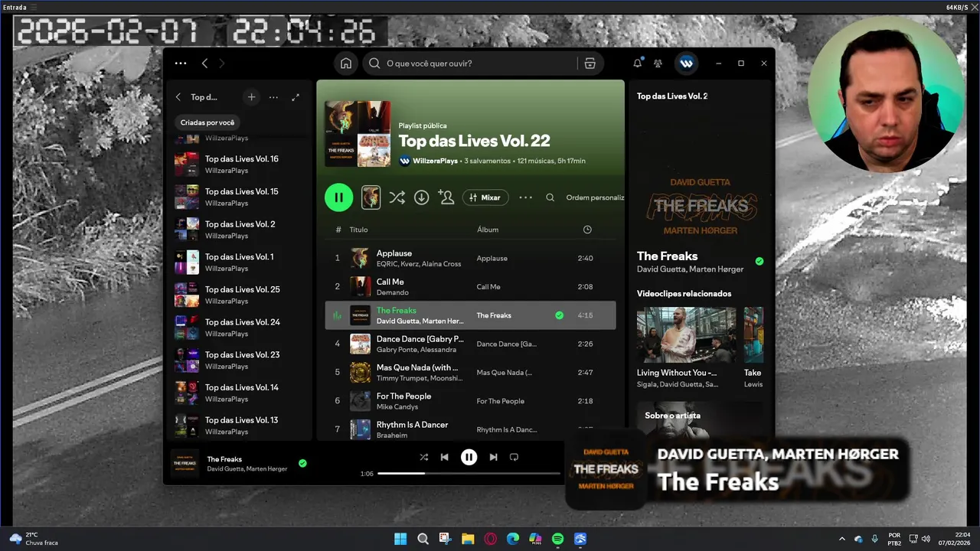Open Top das Lives Vol. 15 playlist
Viewport: 980px width, 551px height.
[239, 197]
